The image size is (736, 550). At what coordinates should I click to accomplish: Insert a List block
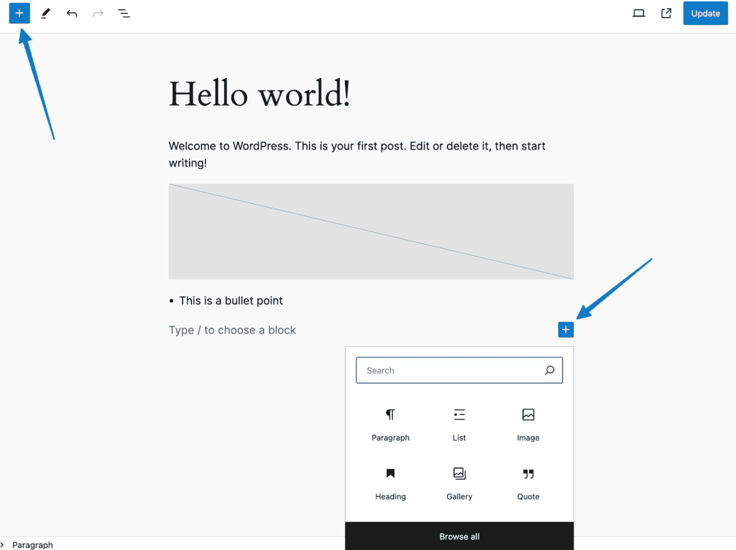point(459,425)
